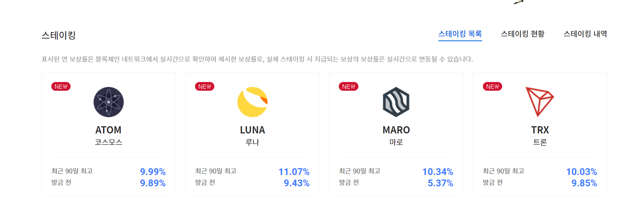Click the 스테이킹 section heading

(x=58, y=35)
